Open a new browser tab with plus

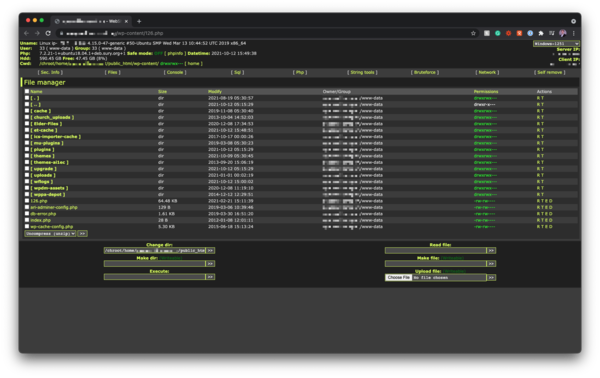click(x=139, y=21)
